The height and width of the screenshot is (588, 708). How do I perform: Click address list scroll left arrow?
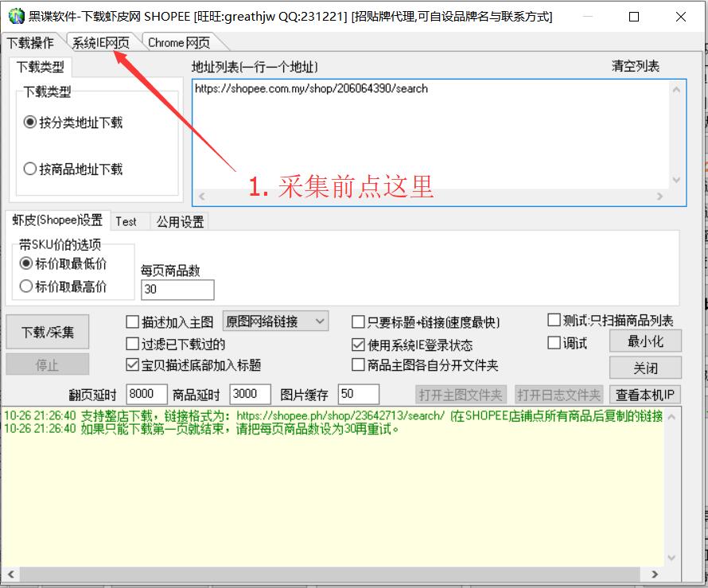pos(202,197)
